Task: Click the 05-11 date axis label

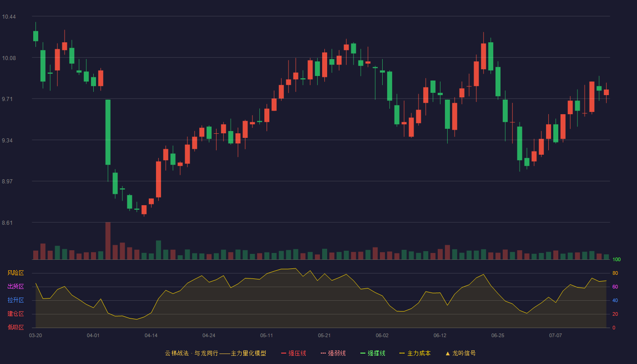Action: 267,335
